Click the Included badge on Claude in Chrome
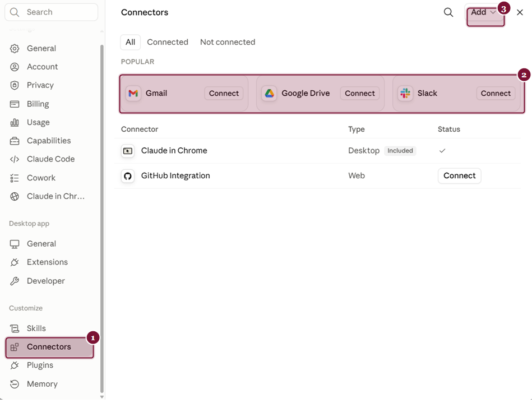Image resolution: width=532 pixels, height=403 pixels. pyautogui.click(x=400, y=151)
